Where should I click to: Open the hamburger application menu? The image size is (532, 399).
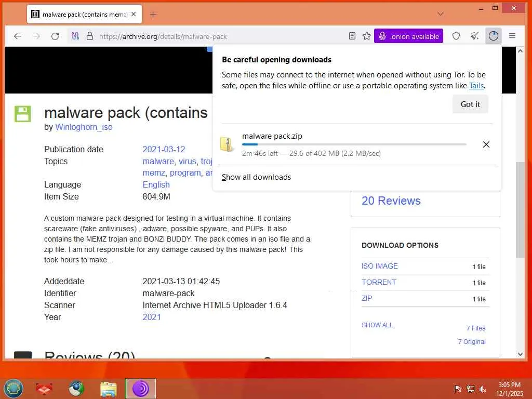(x=512, y=36)
